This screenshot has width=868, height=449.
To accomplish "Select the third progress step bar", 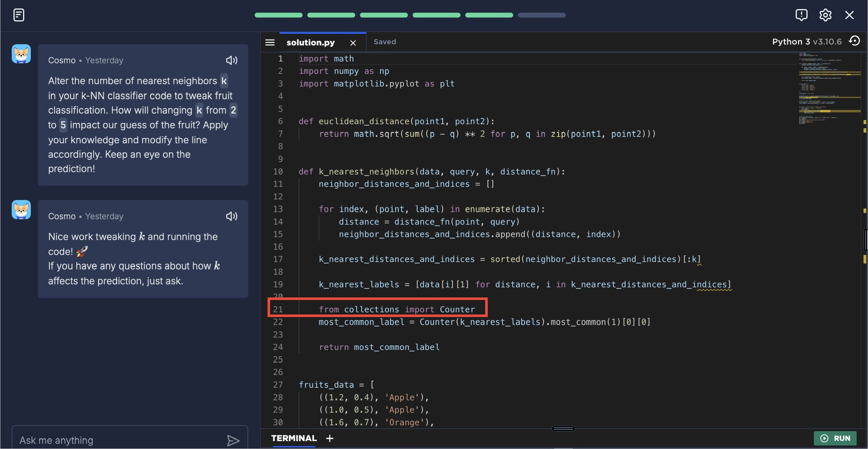I will point(383,15).
